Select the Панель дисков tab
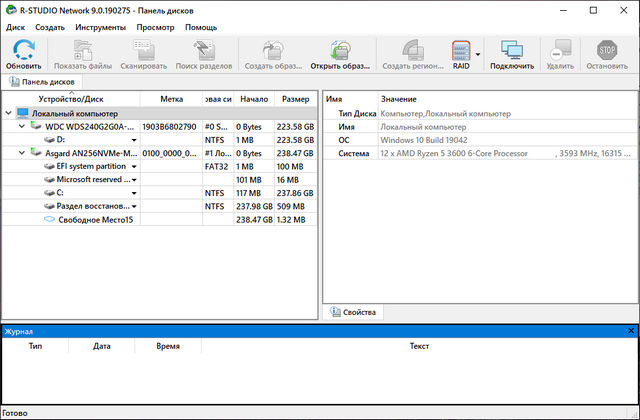 click(x=48, y=82)
